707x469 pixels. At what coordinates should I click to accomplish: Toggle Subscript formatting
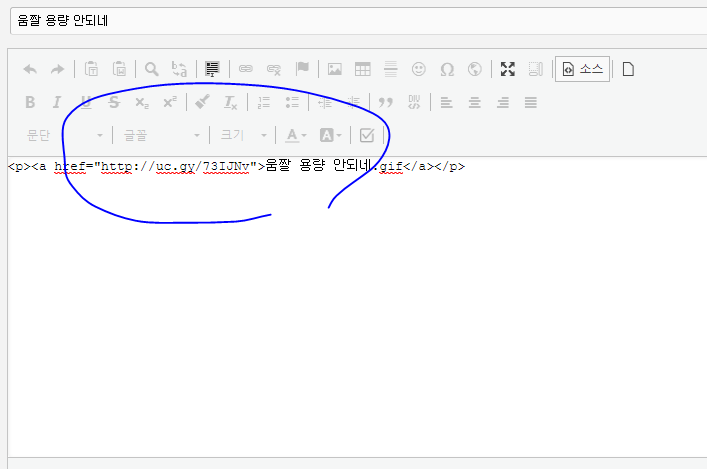click(142, 103)
